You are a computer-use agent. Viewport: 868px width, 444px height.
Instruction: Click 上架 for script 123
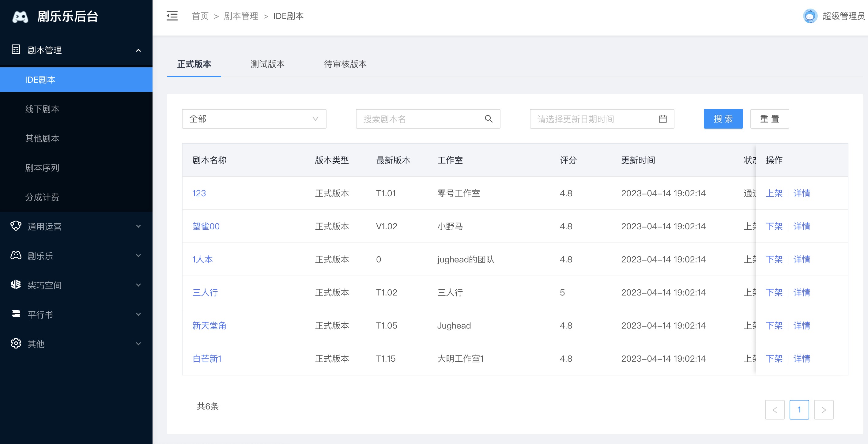pos(774,193)
